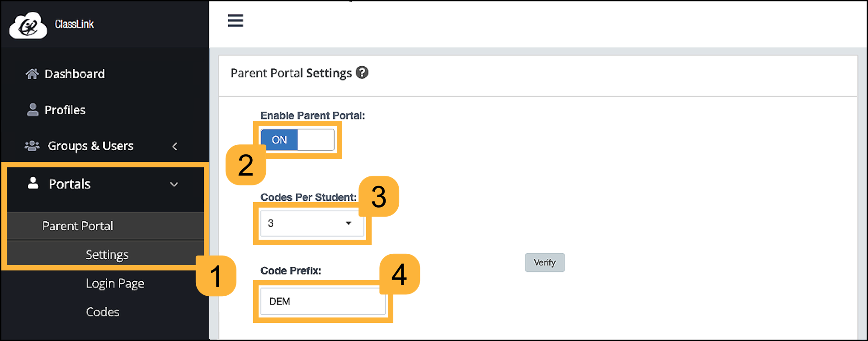The image size is (868, 341).
Task: Click the Verify button
Action: coord(544,262)
